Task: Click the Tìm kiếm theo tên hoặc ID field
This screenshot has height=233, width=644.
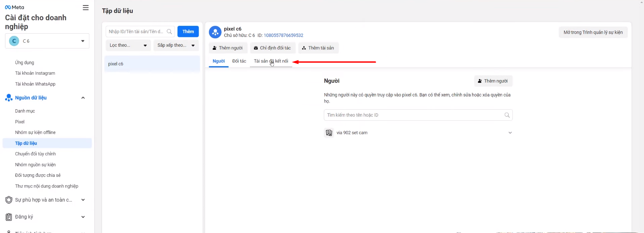Action: (x=413, y=115)
